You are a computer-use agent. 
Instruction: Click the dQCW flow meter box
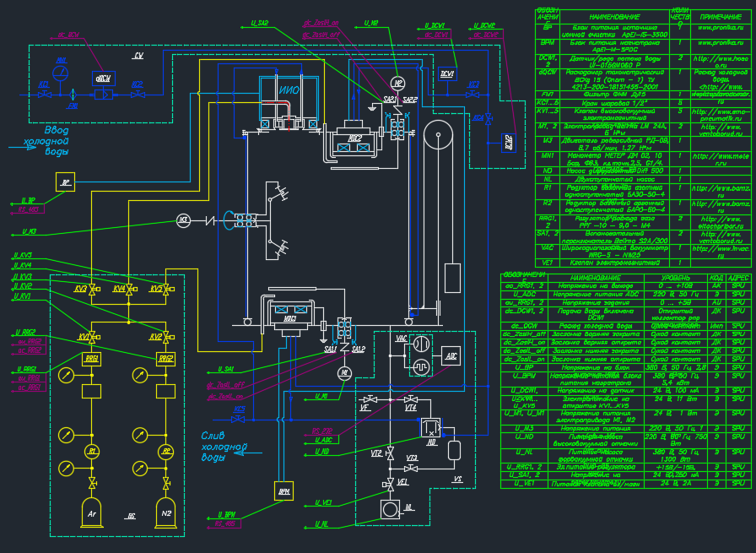pos(104,79)
